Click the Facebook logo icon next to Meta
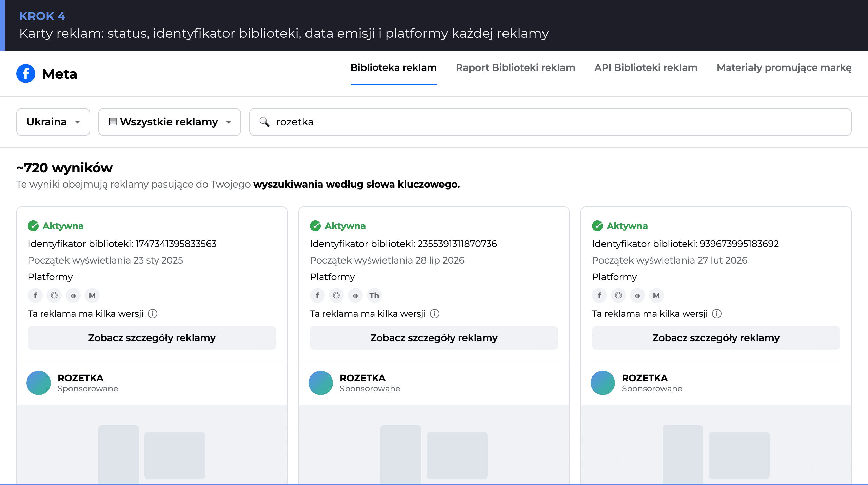The height and width of the screenshot is (485, 868). pos(26,74)
